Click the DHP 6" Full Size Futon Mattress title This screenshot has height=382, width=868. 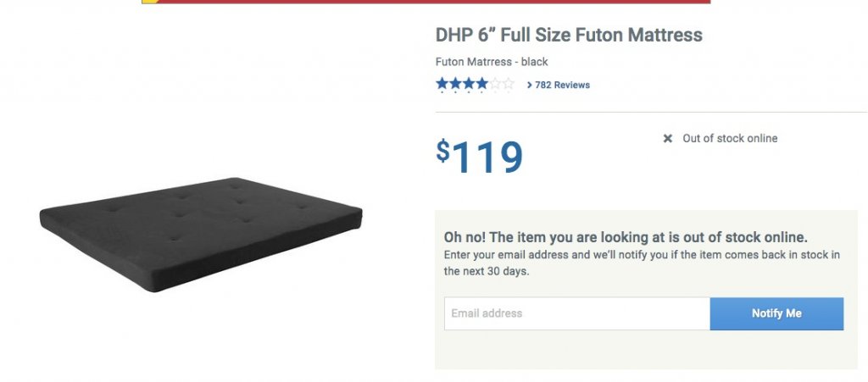coord(569,36)
